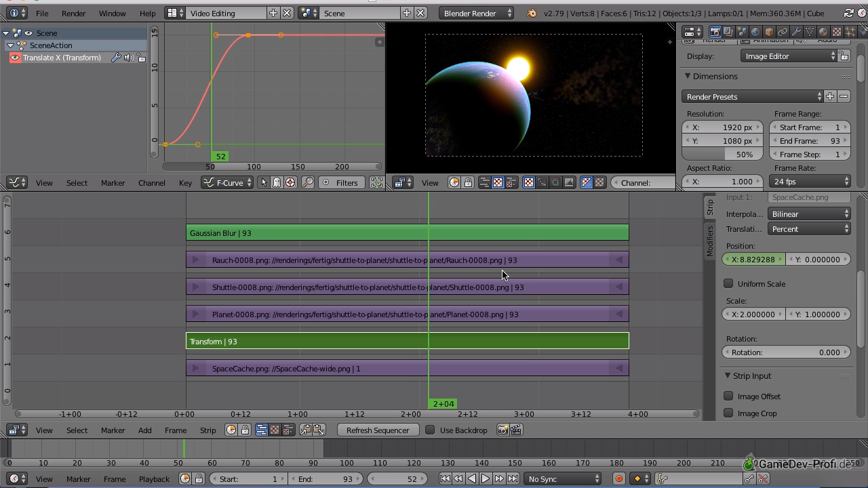Image resolution: width=868 pixels, height=488 pixels.
Task: Open the Render Presets dropdown
Action: coord(753,96)
